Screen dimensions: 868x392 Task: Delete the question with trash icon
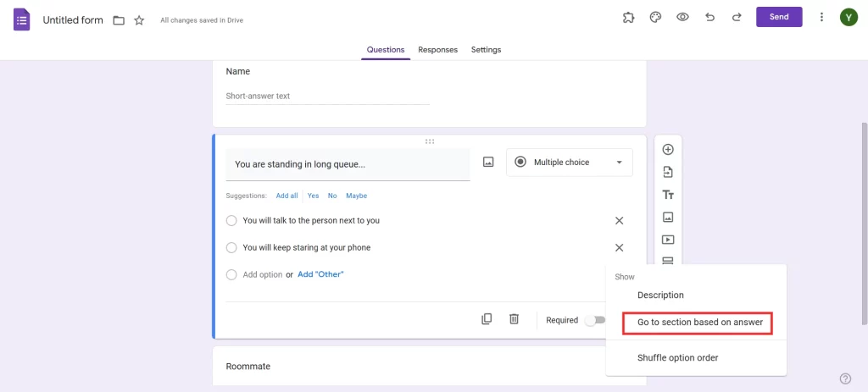[x=514, y=319]
